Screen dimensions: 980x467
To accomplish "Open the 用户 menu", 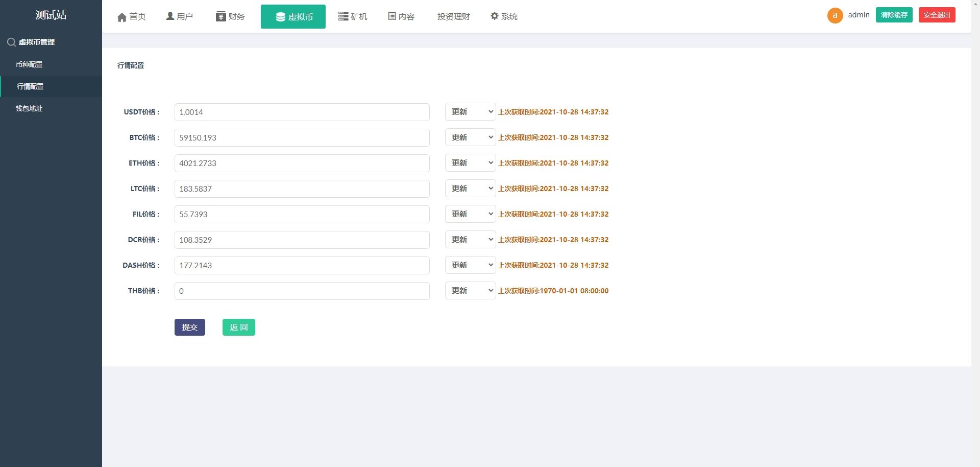I will [x=180, y=17].
